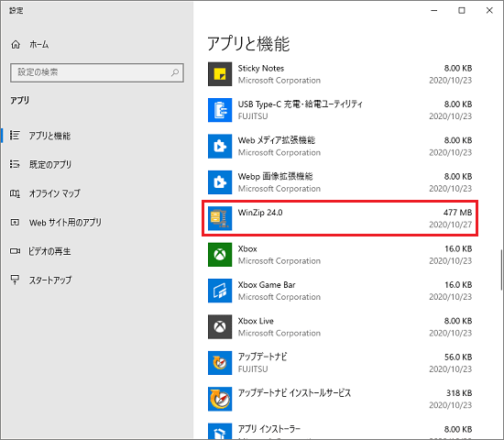Click the 477 MB size value
The width and height of the screenshot is (504, 440).
[457, 213]
